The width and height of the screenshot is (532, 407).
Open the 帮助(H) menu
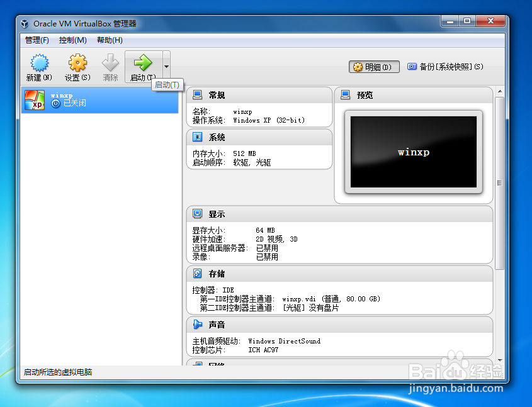[110, 40]
